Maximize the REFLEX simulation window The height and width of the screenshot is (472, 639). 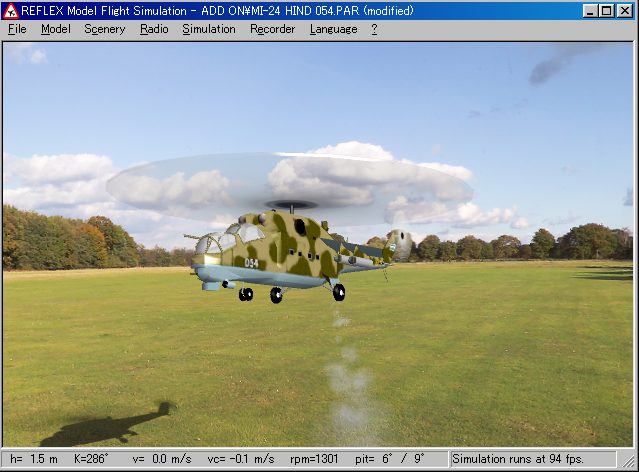point(607,11)
